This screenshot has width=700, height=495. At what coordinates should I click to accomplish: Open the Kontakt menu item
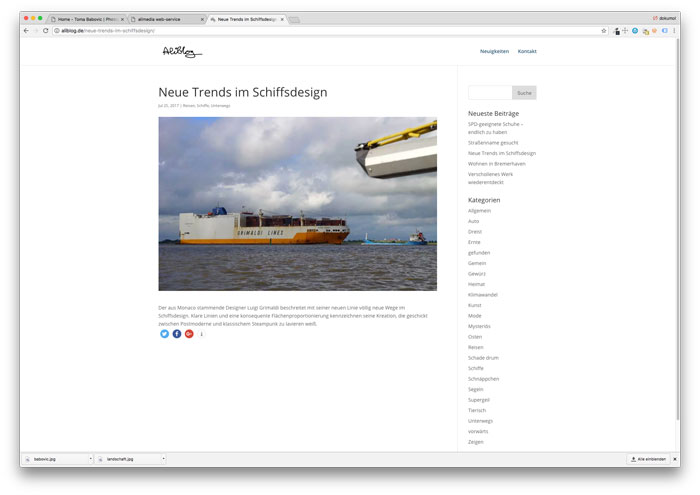point(527,51)
